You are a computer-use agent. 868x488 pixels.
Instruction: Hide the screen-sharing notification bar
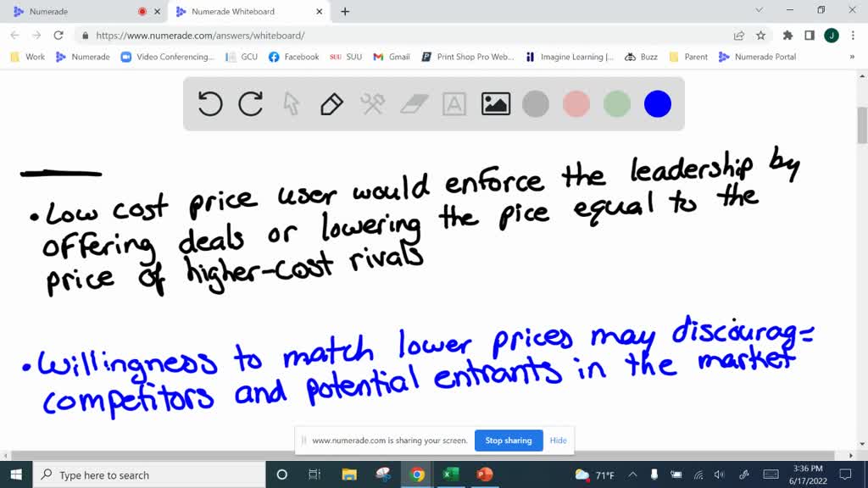(x=558, y=441)
